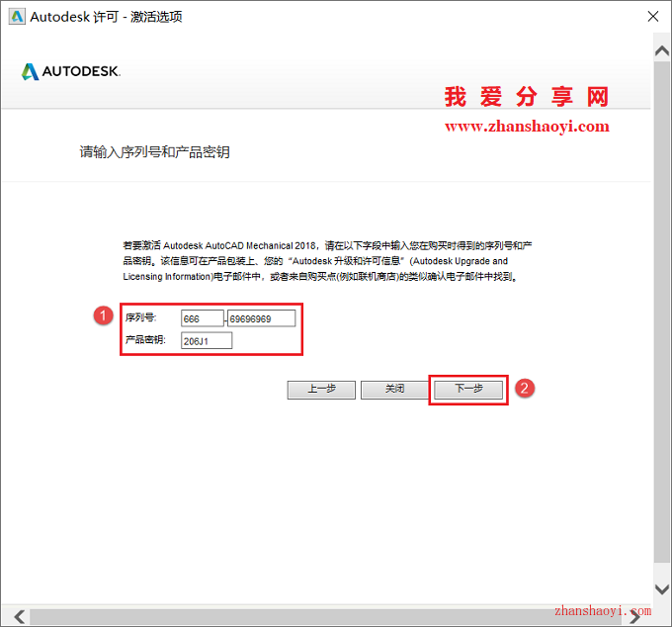Screen dimensions: 672x627
Task: Click the product key field 206J1
Action: coord(207,341)
